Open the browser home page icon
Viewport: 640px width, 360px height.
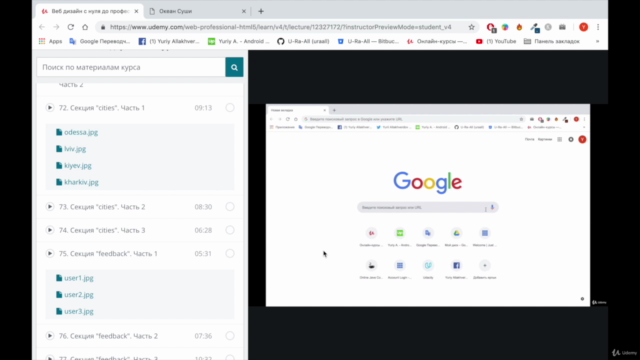pos(85,27)
